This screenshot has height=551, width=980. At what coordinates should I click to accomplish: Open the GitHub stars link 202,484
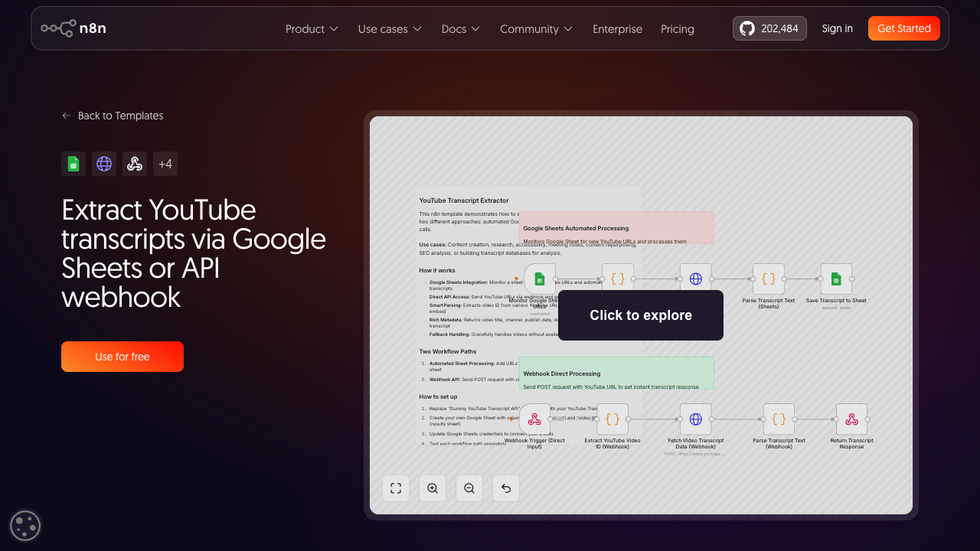769,28
